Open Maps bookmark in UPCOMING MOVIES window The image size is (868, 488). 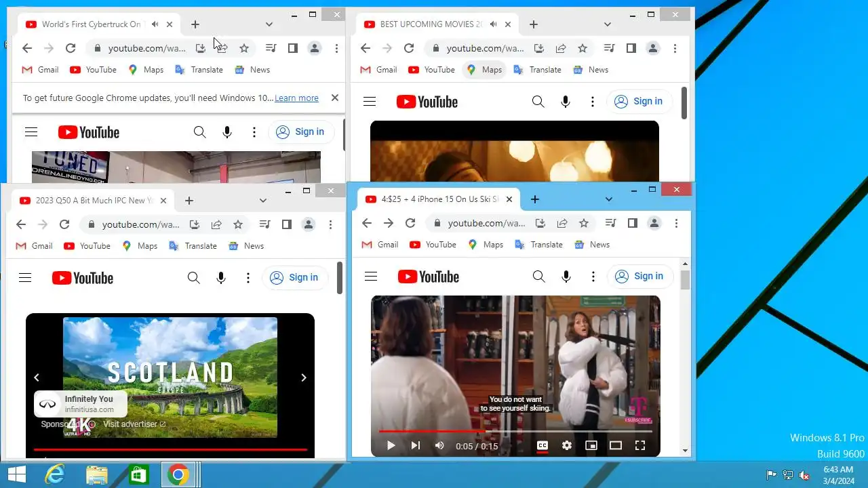[485, 70]
